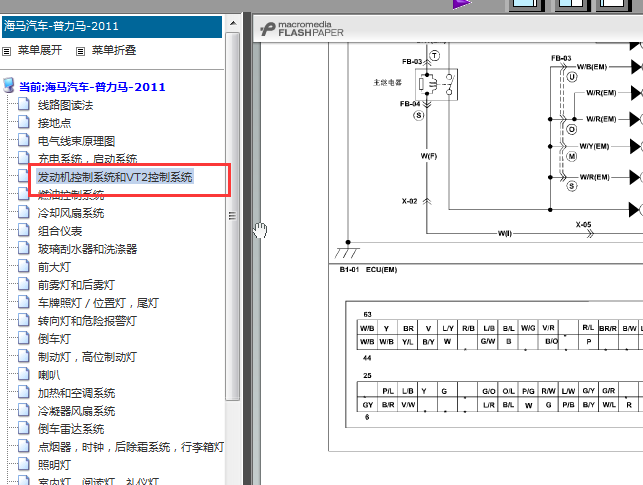Click the page icon next to 电气线束原理图
This screenshot has width=643, height=485.
(24, 140)
